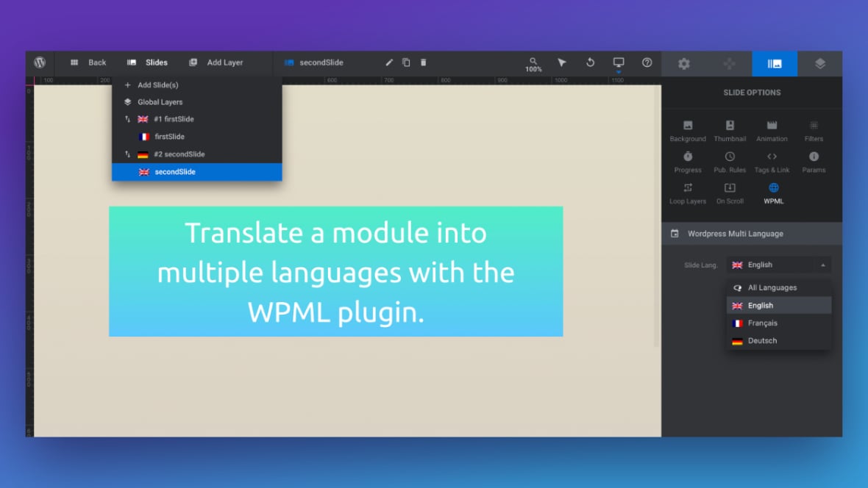Select the French firstSlide child entry
This screenshot has width=868, height=488.
196,137
